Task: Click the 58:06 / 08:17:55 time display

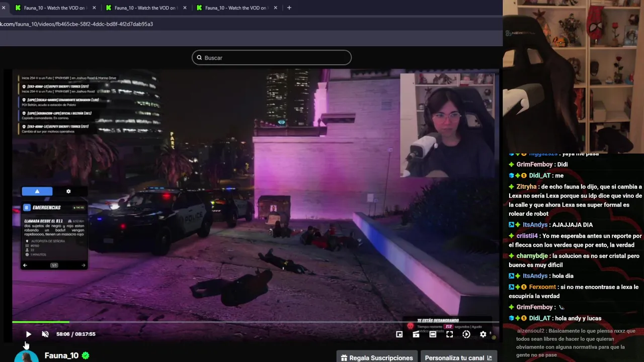Action: (x=76, y=334)
